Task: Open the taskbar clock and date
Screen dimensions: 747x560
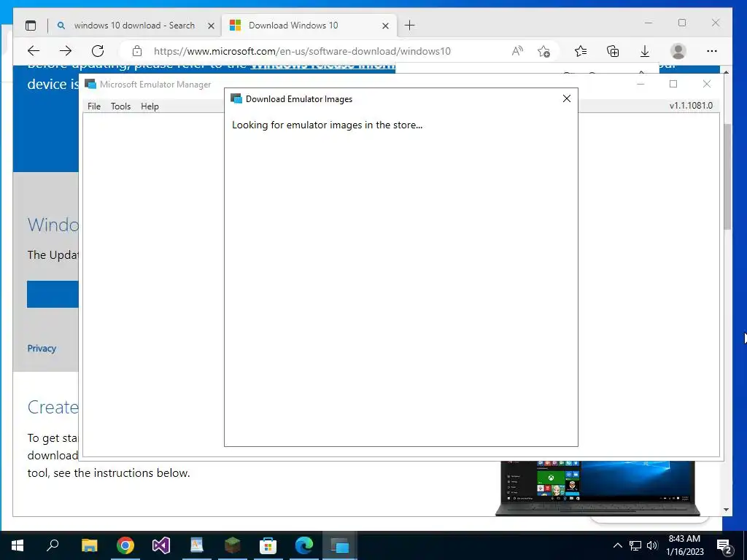Action: point(684,545)
